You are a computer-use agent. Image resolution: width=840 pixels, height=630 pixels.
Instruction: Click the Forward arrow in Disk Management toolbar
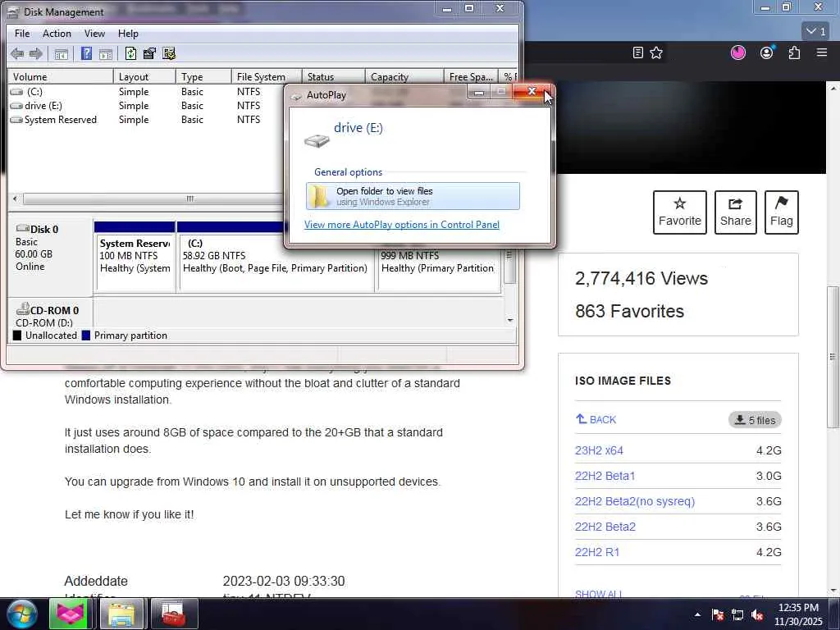pos(36,53)
